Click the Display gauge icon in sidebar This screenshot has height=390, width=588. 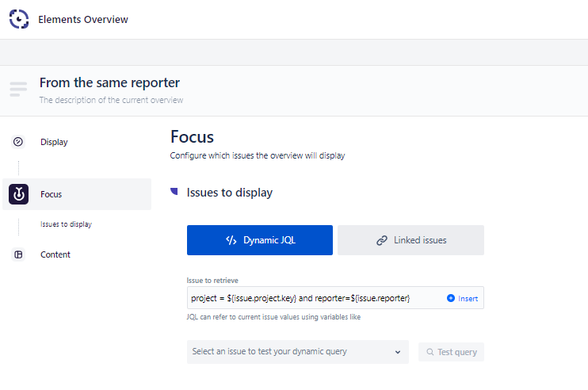pos(18,142)
